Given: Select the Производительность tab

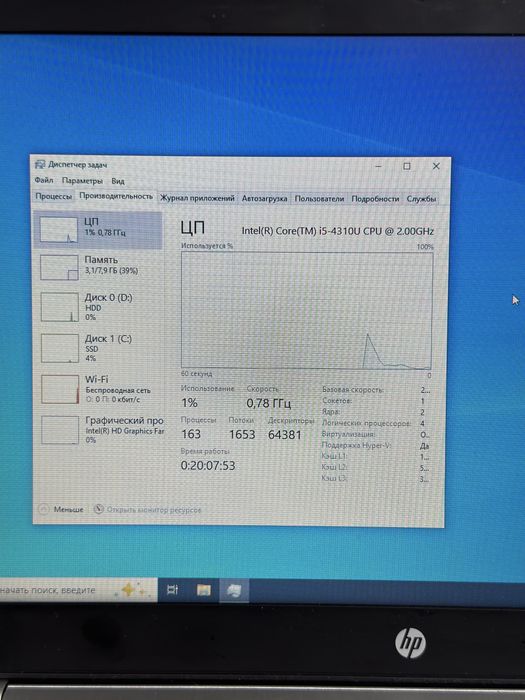Looking at the screenshot, I should tap(116, 196).
